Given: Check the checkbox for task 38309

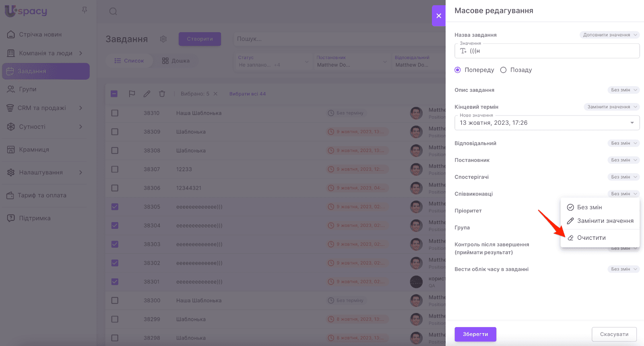Looking at the screenshot, I should (x=115, y=132).
